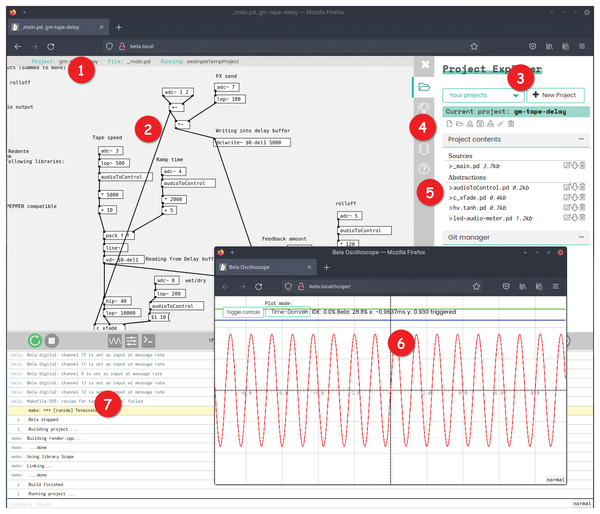Image resolution: width=600 pixels, height=514 pixels.
Task: Click the 'Using library Scope' console line
Action: tap(50, 456)
